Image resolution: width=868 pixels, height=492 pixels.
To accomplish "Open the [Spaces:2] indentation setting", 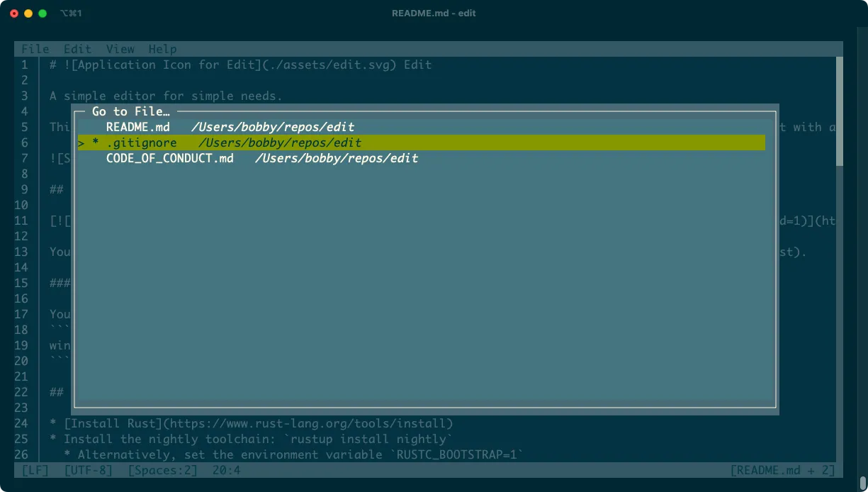I will point(162,470).
